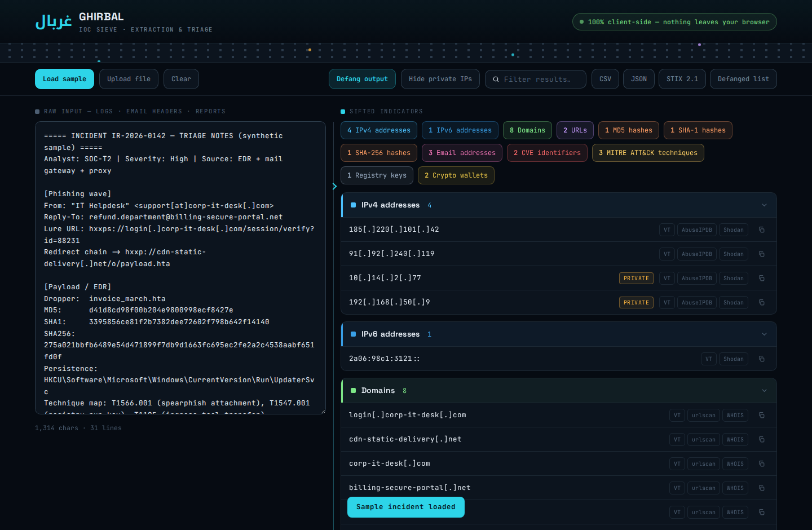Copy the 185[.]220[.]101[.]42 indicator
Image resolution: width=812 pixels, height=530 pixels.
click(761, 229)
